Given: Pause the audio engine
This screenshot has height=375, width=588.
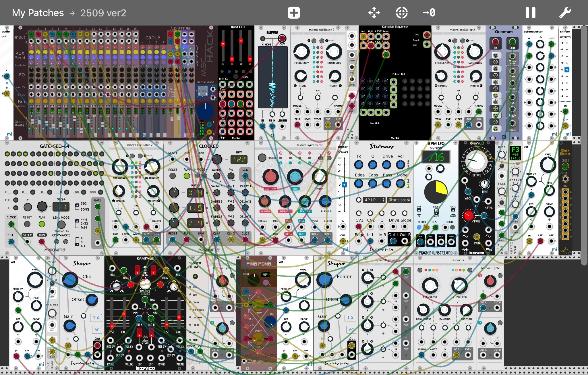Looking at the screenshot, I should (x=530, y=13).
